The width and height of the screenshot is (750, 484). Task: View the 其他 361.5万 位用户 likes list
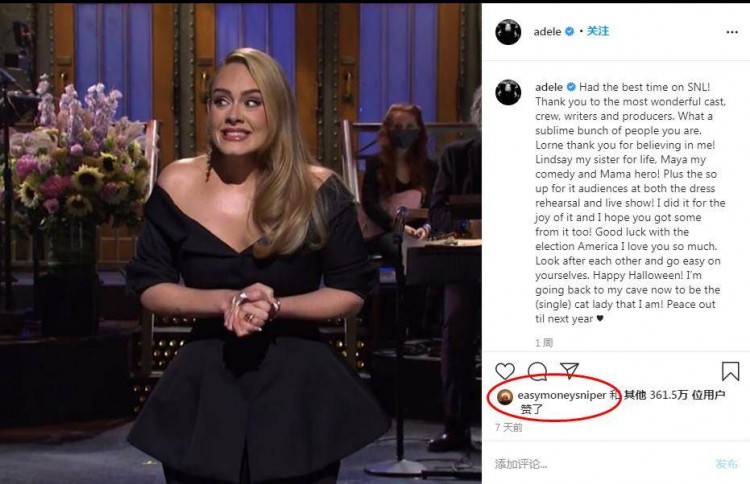674,395
